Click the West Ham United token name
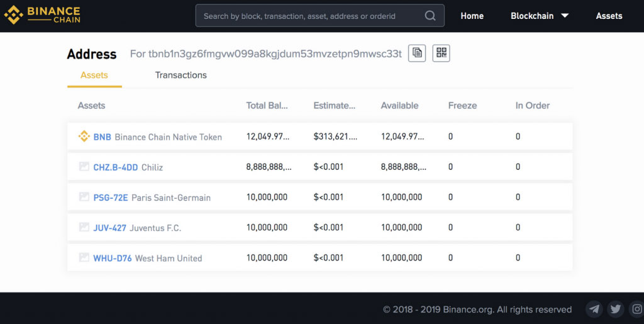This screenshot has width=644, height=324. point(169,259)
